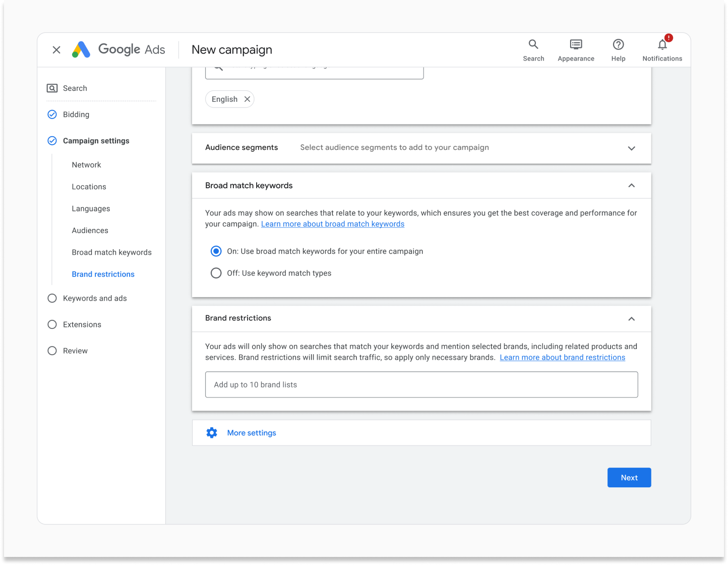
Task: Click the Search label in sidebar
Action: (x=75, y=88)
